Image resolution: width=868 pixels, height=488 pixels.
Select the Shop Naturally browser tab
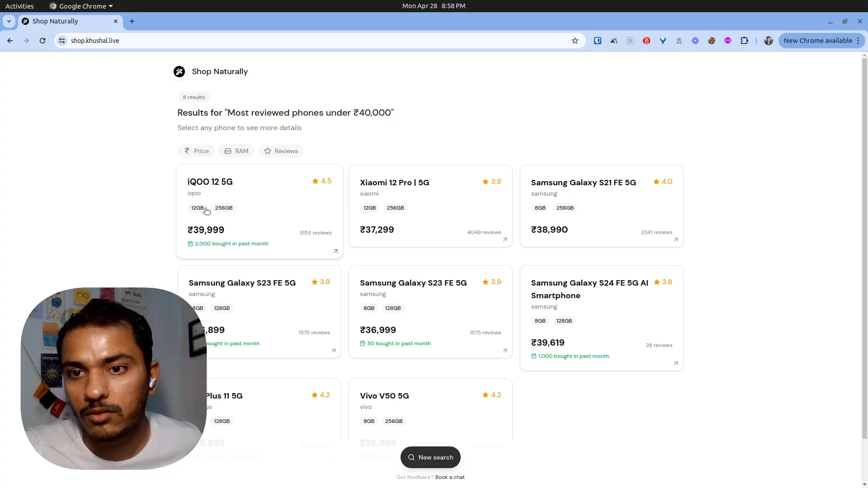[x=70, y=21]
